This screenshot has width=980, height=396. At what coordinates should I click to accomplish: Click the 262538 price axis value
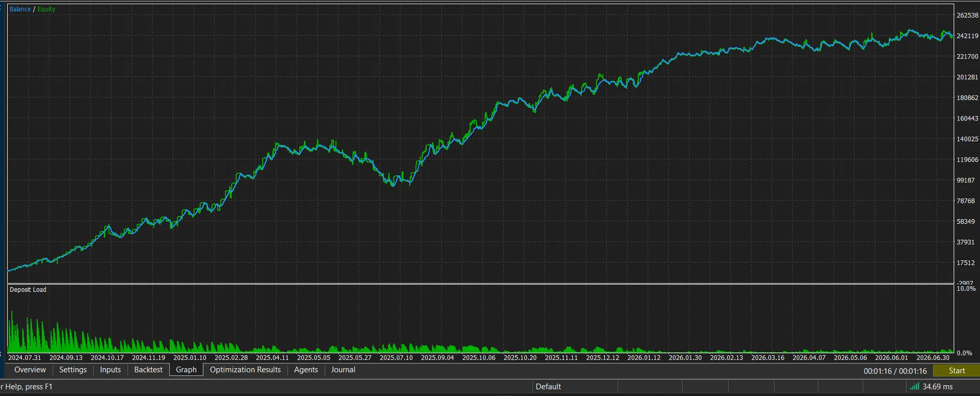click(x=968, y=15)
